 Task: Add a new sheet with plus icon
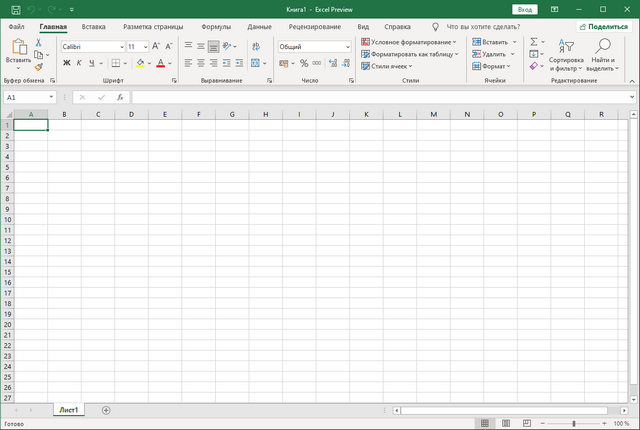(x=106, y=410)
